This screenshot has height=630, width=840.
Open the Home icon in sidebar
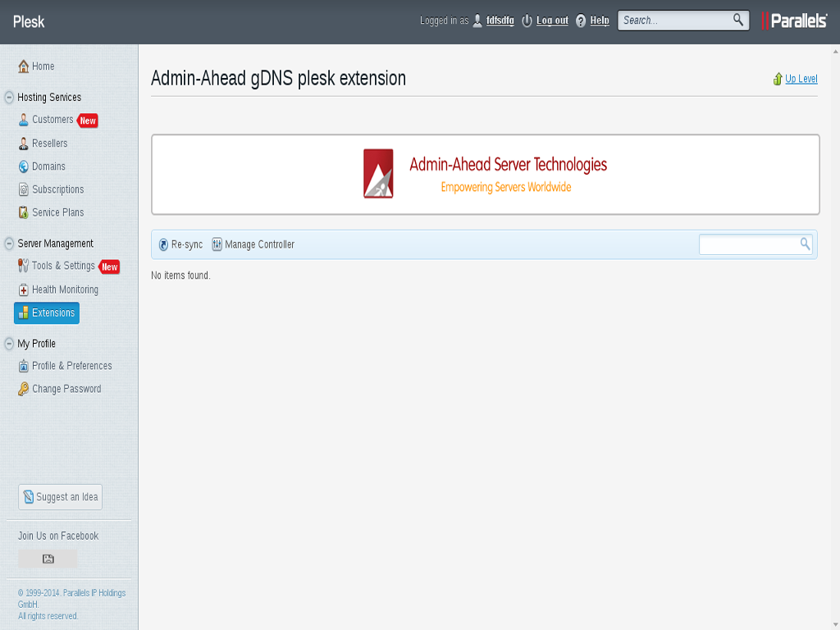pyautogui.click(x=23, y=66)
